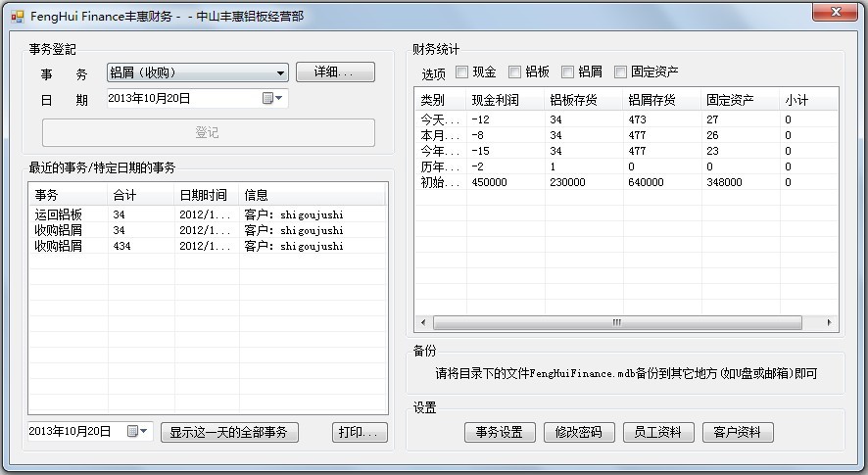
Task: Sort by the 合计 column header
Action: pos(141,195)
